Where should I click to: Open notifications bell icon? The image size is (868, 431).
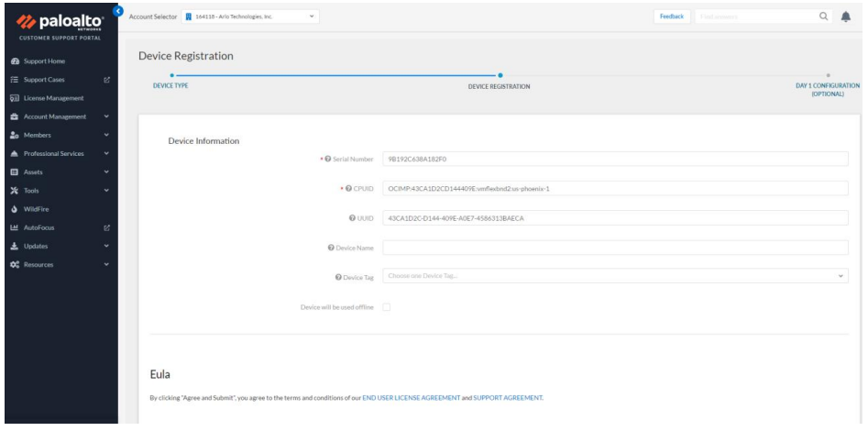coord(845,17)
